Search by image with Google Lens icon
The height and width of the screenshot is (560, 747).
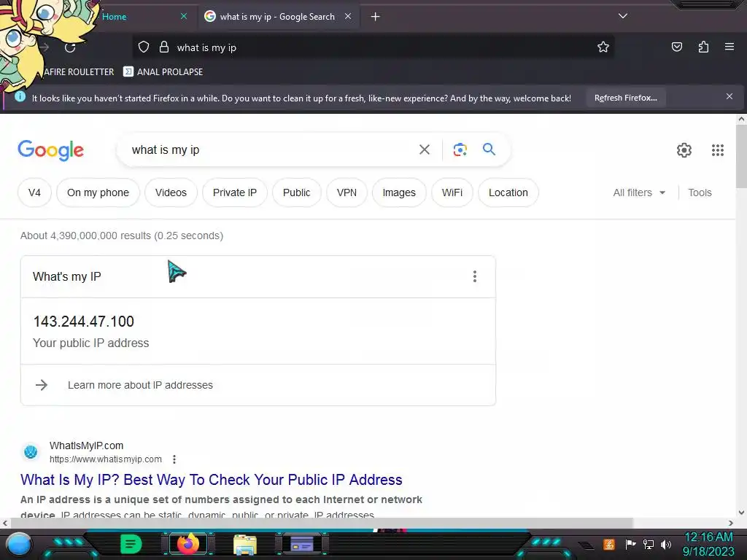click(x=460, y=149)
